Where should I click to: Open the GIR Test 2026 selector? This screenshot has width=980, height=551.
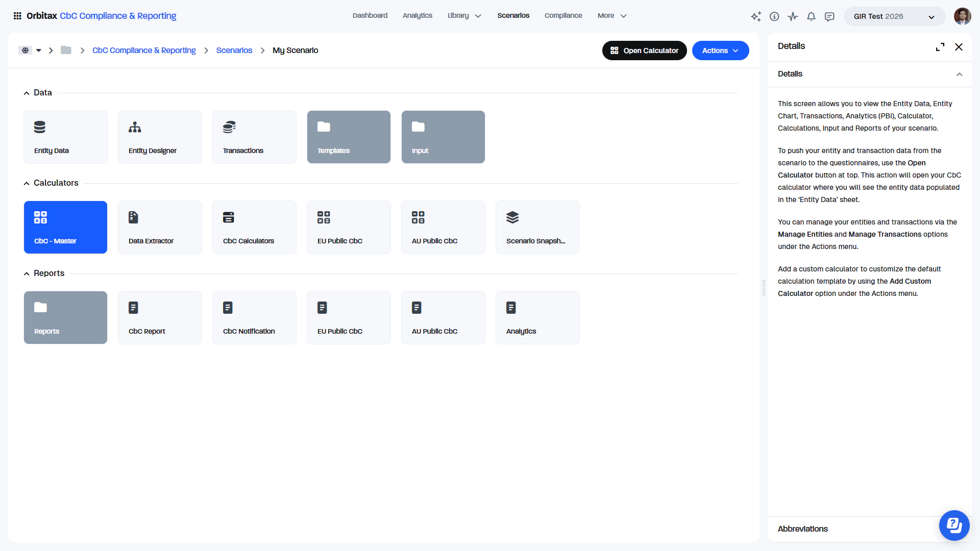894,16
